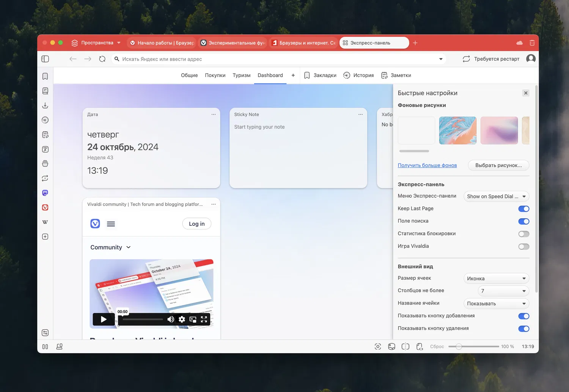The height and width of the screenshot is (392, 569).
Task: Select the Dashboard tab
Action: click(x=270, y=75)
